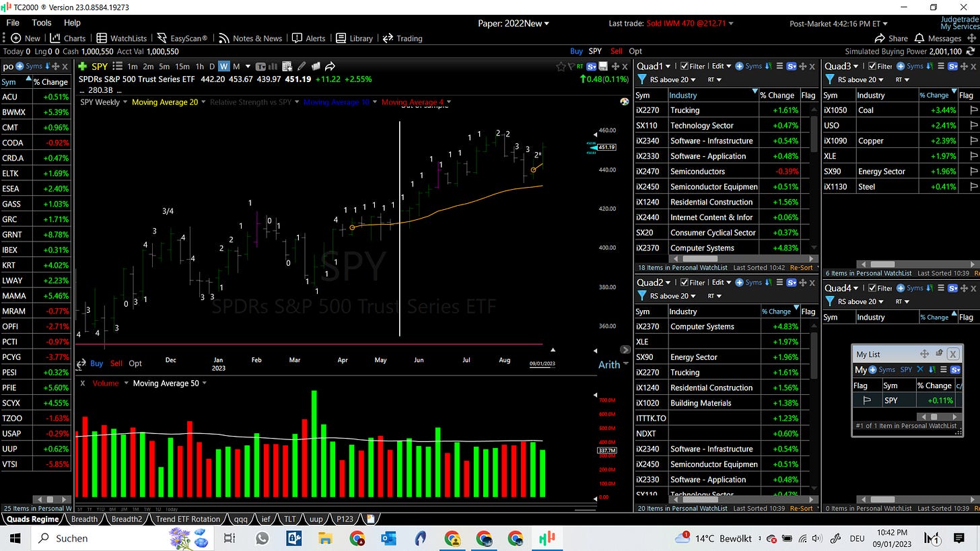Click the Quad3 blue funnel filter icon
This screenshot has height=551, width=980.
[830, 79]
